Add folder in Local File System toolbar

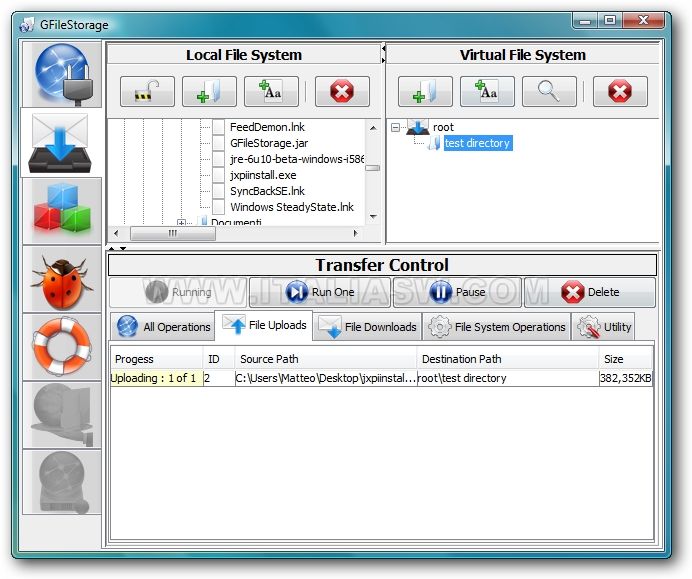(209, 91)
